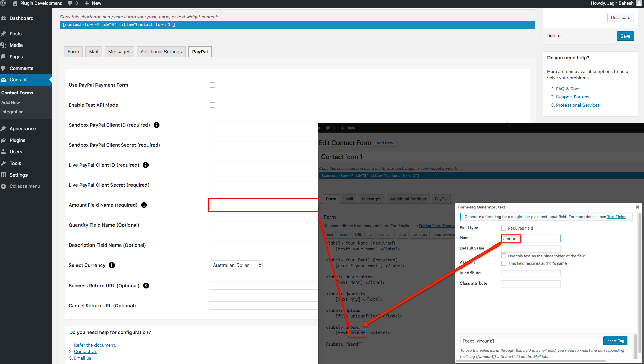Click the info icon beside Success Return URL

click(x=146, y=286)
